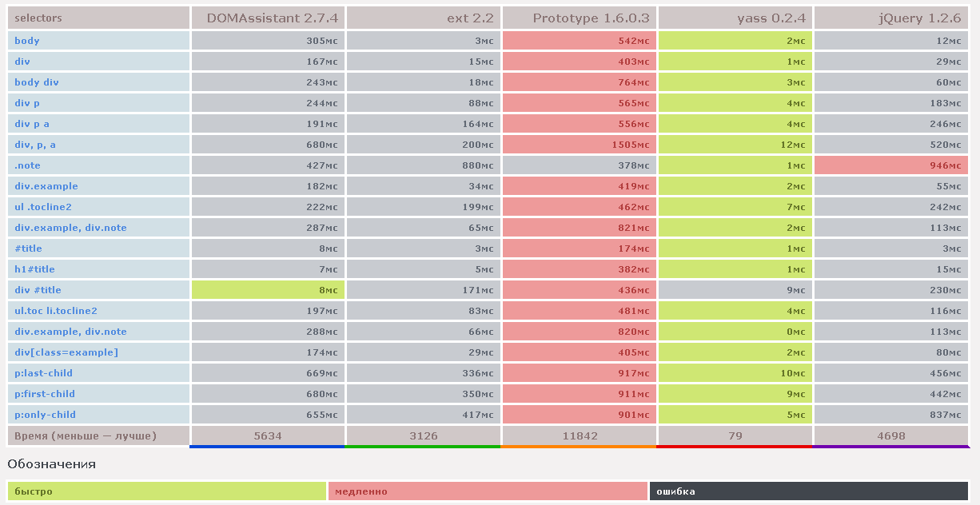Click the p:last-child selector link

(x=43, y=373)
